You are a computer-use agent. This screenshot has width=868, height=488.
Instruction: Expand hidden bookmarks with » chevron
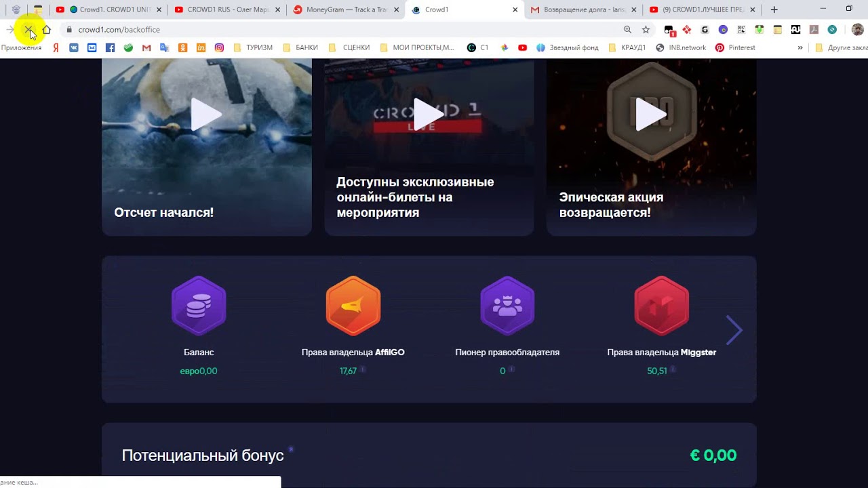[x=800, y=47]
